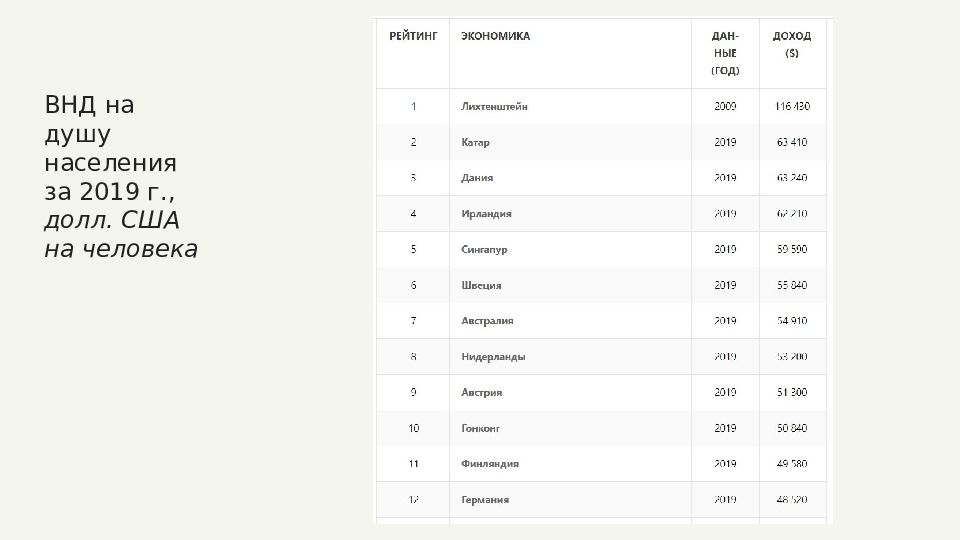Open the Ирландия entry
Image resolution: width=960 pixels, height=540 pixels.
(x=486, y=214)
